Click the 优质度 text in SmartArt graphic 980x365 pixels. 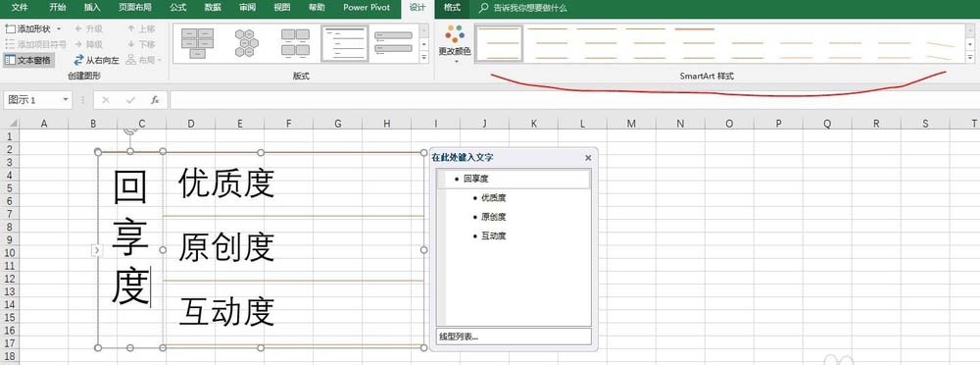(x=226, y=184)
